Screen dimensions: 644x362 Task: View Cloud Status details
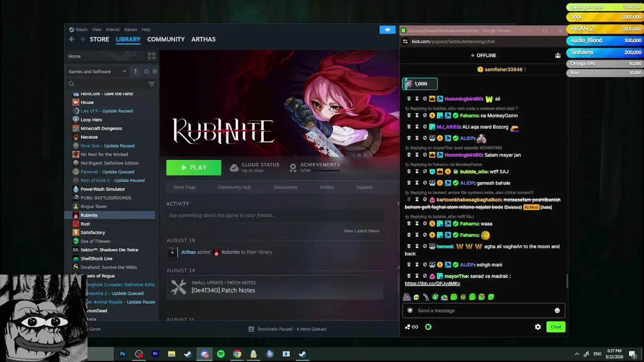(x=254, y=167)
